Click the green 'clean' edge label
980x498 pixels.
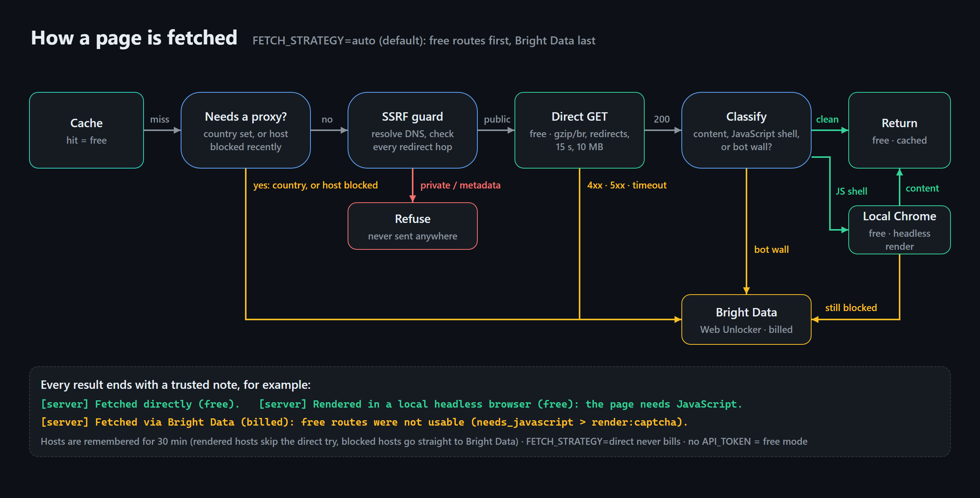[827, 119]
